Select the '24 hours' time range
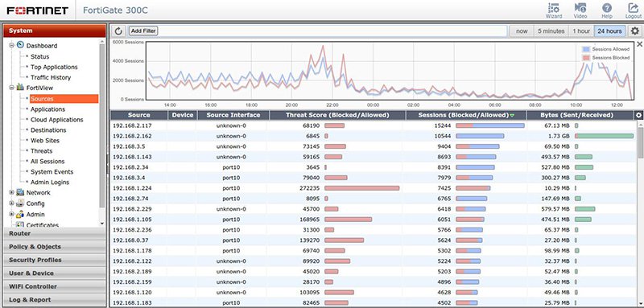Image resolution: width=644 pixels, height=308 pixels. pos(609,31)
